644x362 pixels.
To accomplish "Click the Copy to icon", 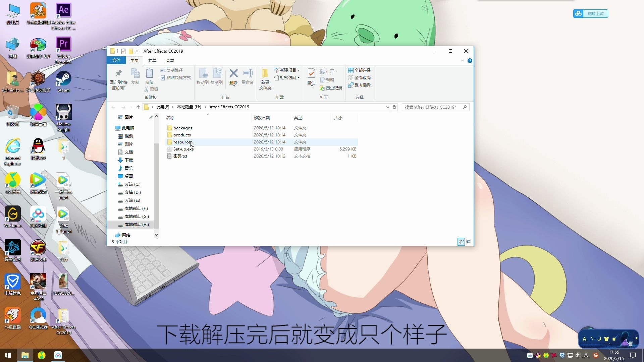I will click(217, 73).
